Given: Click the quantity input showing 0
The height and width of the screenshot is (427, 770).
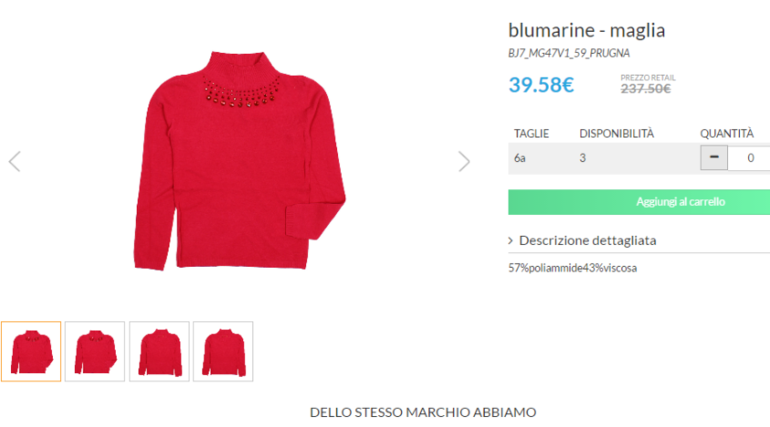Looking at the screenshot, I should tap(749, 158).
